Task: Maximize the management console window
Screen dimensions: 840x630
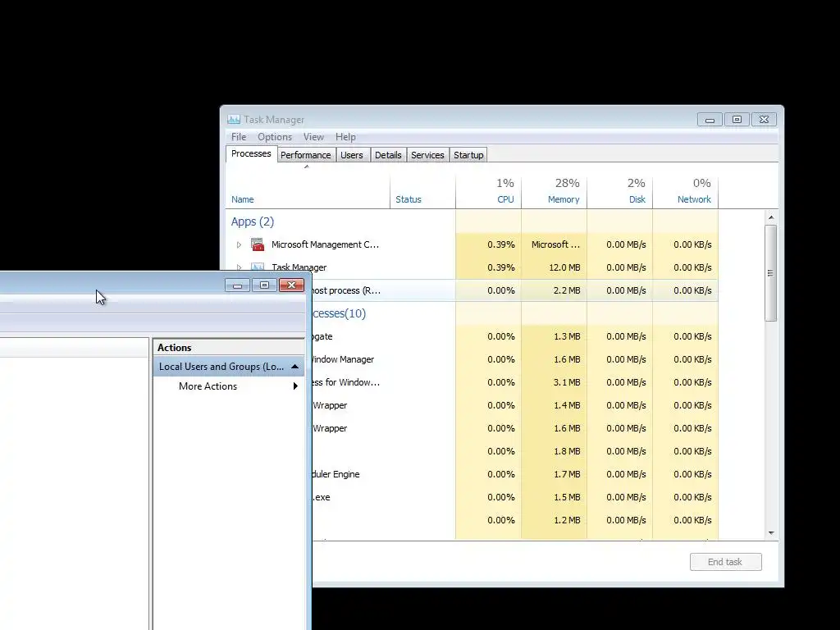Action: coord(265,285)
